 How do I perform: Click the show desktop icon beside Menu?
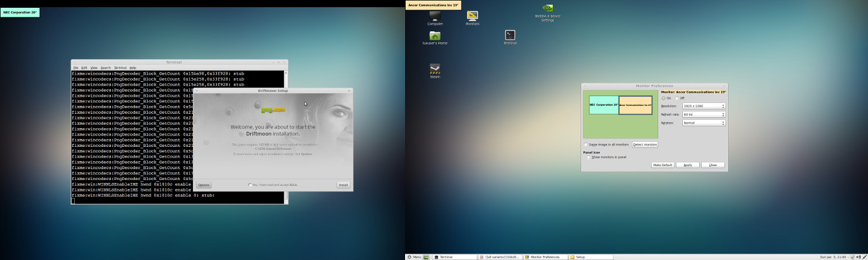426,257
